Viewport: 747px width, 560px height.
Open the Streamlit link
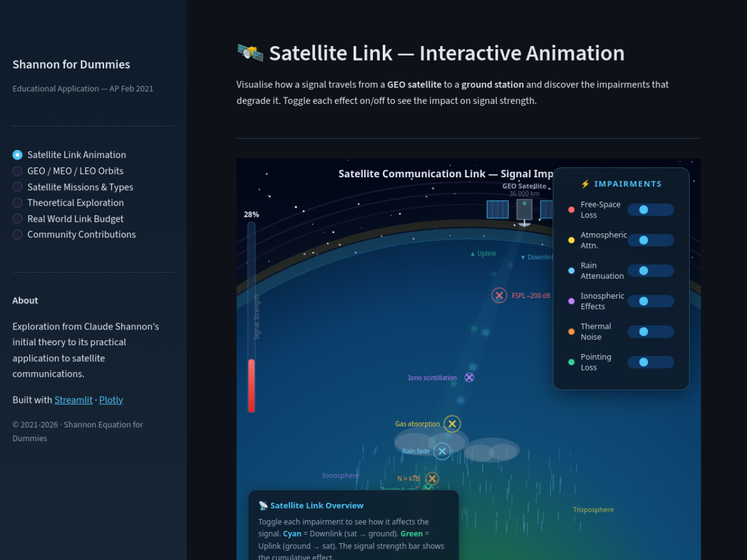click(x=74, y=400)
